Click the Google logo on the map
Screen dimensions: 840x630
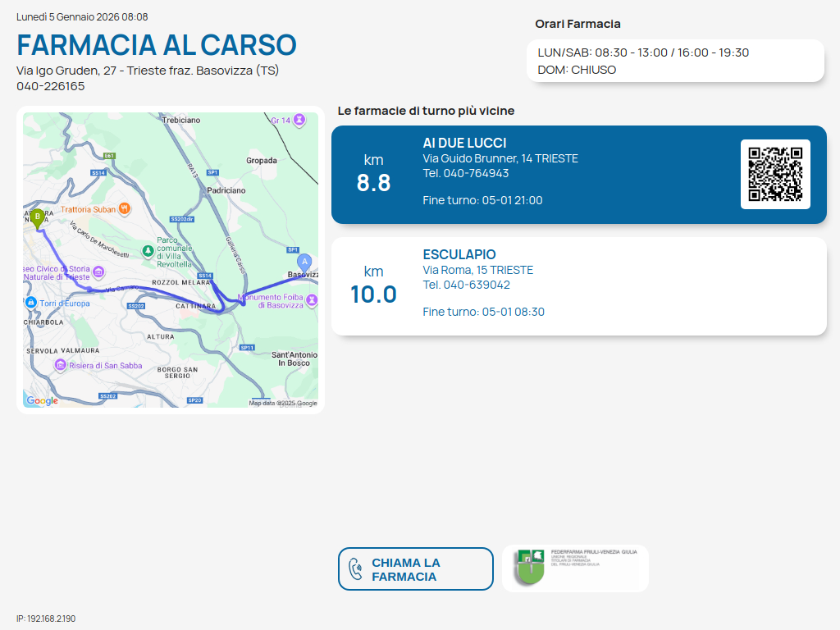(42, 401)
